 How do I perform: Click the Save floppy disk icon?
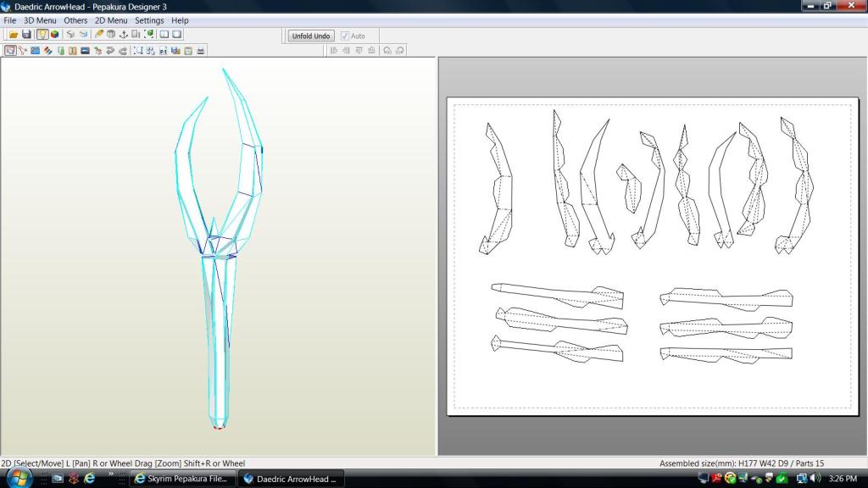tap(26, 34)
